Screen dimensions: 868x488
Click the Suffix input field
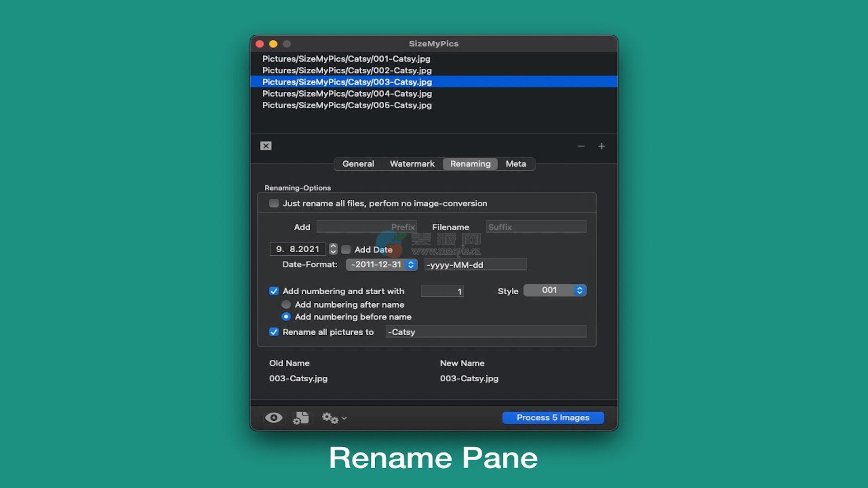(536, 227)
